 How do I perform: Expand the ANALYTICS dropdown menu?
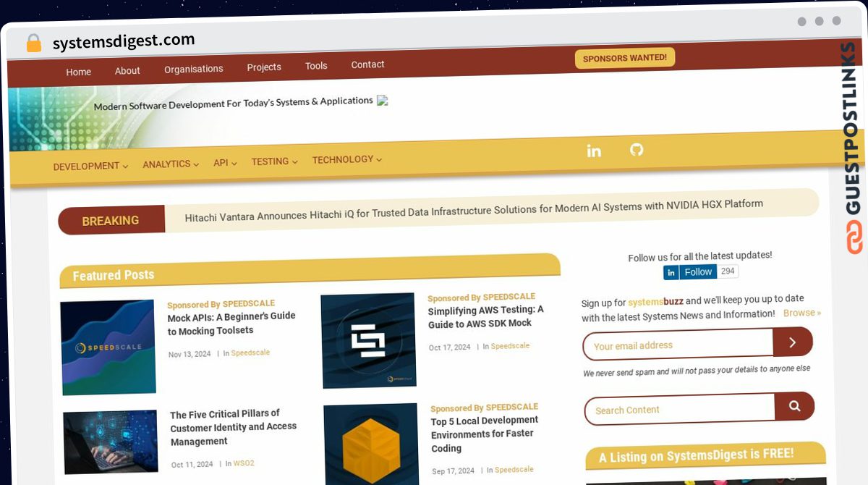[x=171, y=164]
